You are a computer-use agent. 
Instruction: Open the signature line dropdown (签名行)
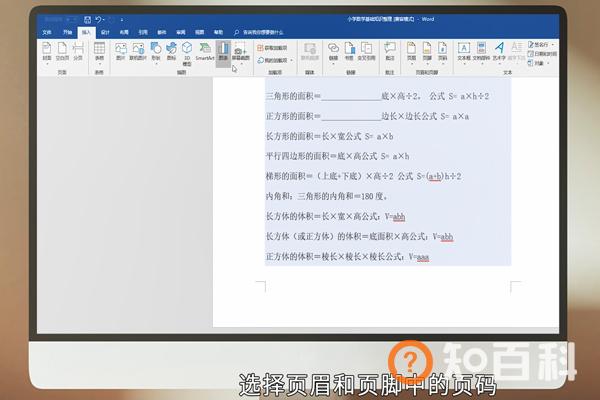[x=541, y=45]
